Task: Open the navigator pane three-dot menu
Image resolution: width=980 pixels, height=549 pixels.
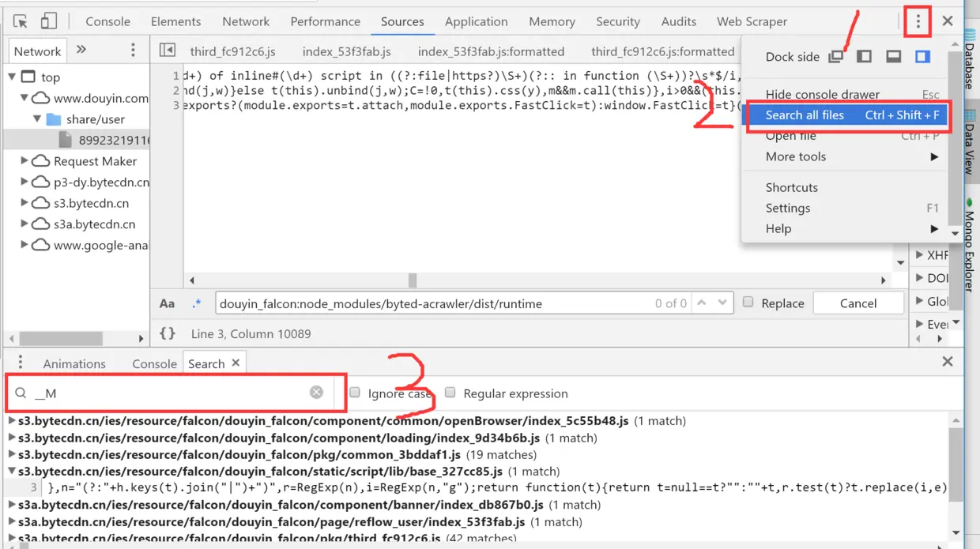Action: (x=133, y=50)
